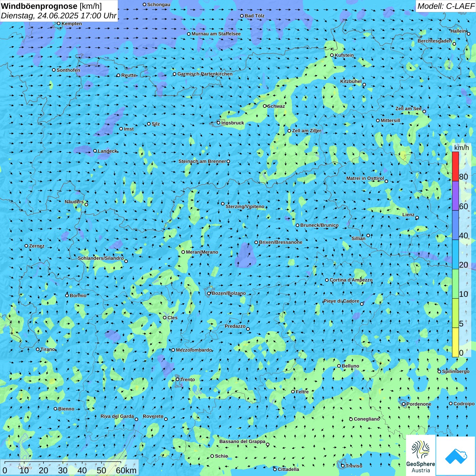This screenshot has width=476, height=476.
Task: Select the green 10–20 km/h legend color
Action: click(455, 284)
